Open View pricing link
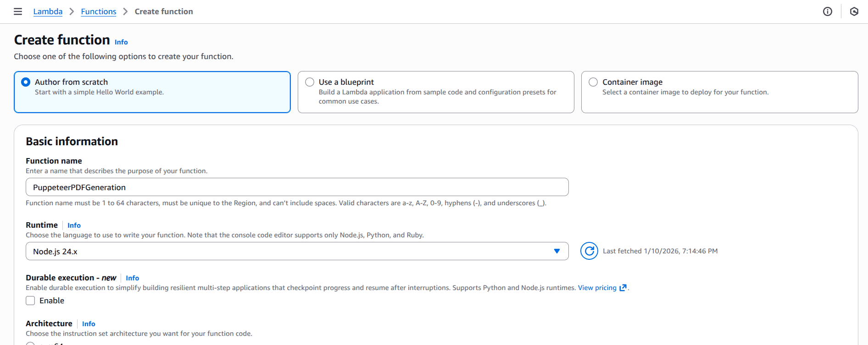Screen dimensions: 868x345 [597, 288]
